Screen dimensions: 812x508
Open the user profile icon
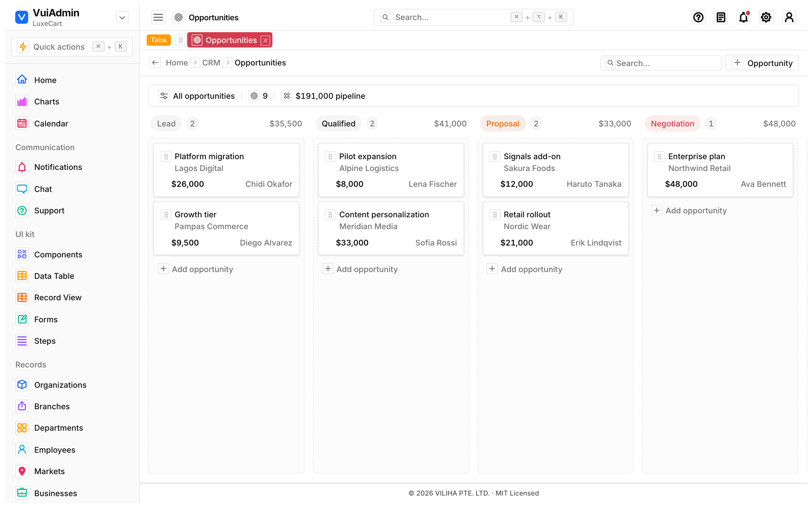tap(789, 17)
